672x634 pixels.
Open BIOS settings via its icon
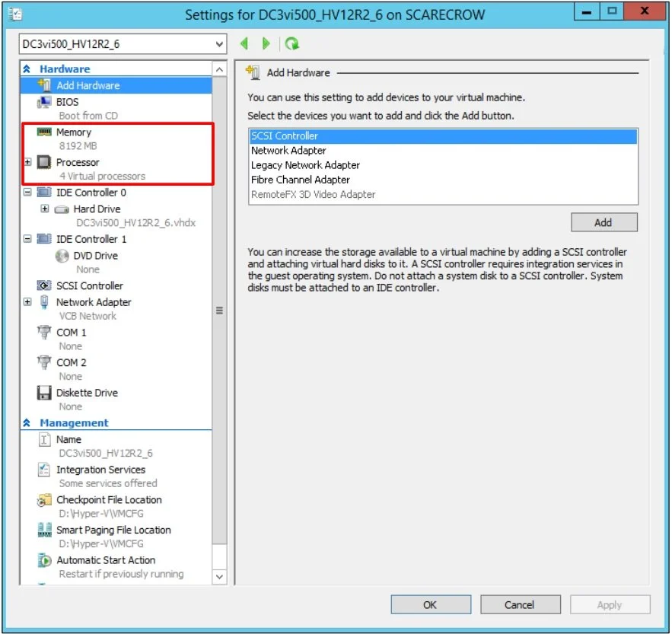(44, 100)
